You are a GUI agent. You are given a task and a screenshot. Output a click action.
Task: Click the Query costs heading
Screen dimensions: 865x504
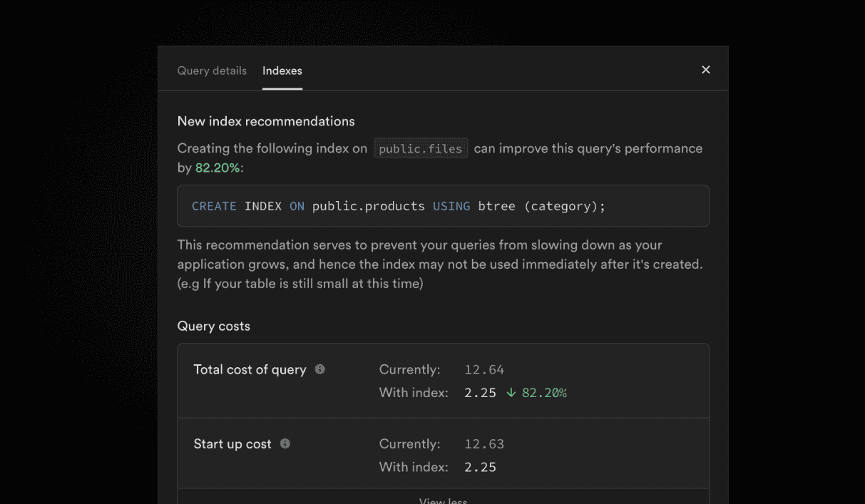[x=214, y=326]
